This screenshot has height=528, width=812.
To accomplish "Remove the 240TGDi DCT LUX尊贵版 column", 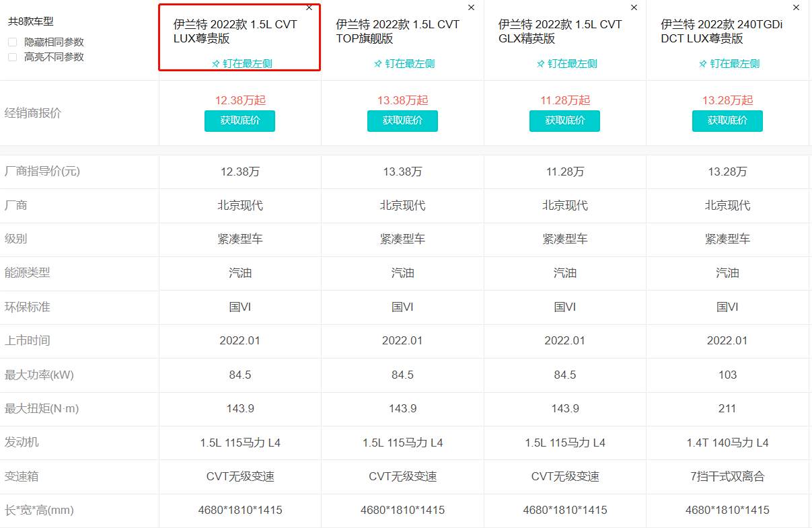I will coord(797,8).
